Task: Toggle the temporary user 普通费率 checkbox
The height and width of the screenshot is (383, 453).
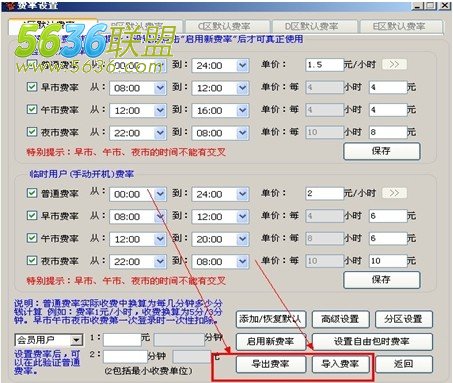Action: (x=32, y=193)
